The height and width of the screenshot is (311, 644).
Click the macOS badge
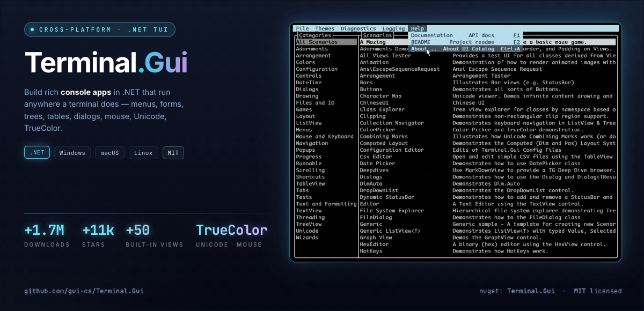tap(109, 152)
